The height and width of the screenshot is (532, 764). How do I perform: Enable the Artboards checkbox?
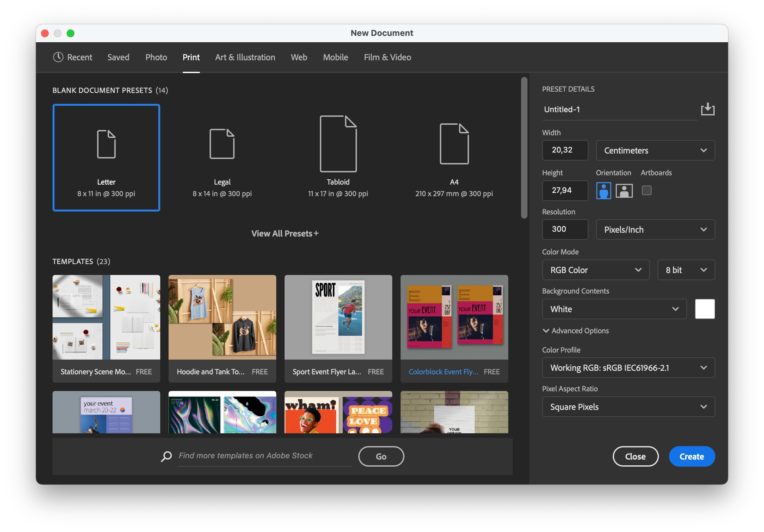[x=646, y=191]
